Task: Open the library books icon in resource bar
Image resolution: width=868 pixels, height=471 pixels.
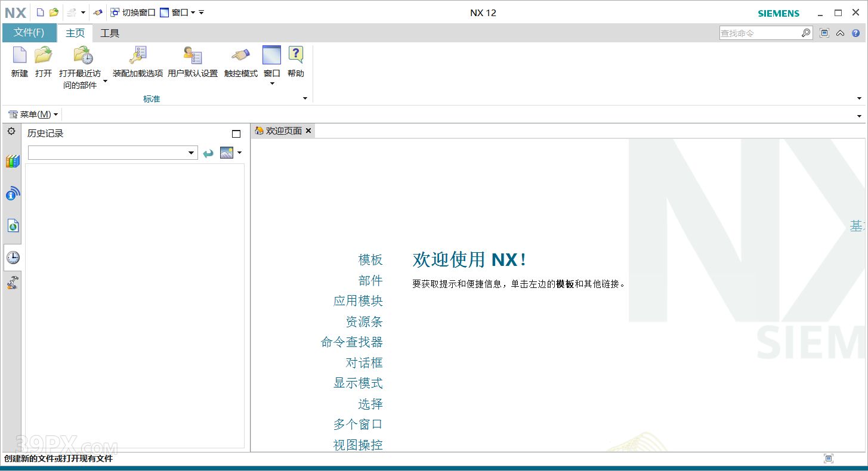Action: point(13,161)
